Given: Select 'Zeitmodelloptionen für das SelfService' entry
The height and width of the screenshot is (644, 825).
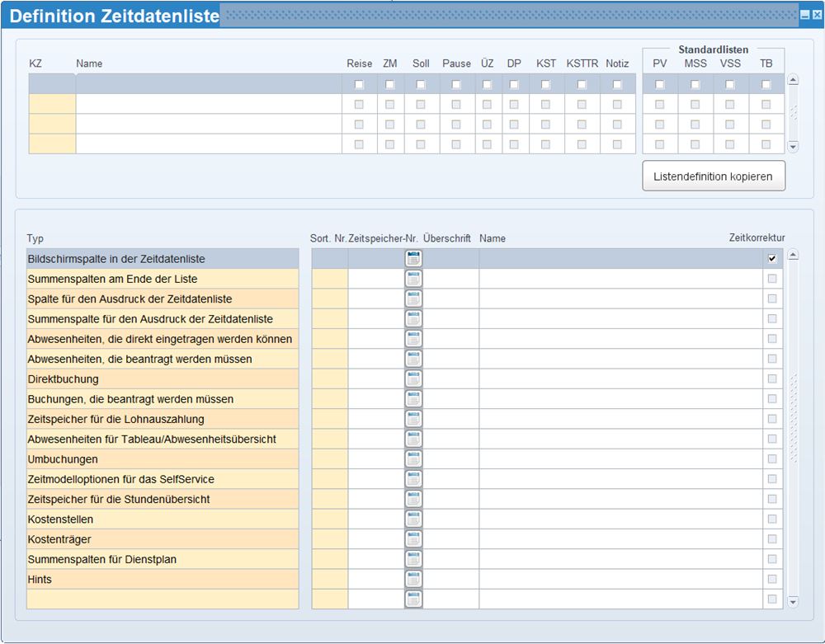Looking at the screenshot, I should [163, 479].
